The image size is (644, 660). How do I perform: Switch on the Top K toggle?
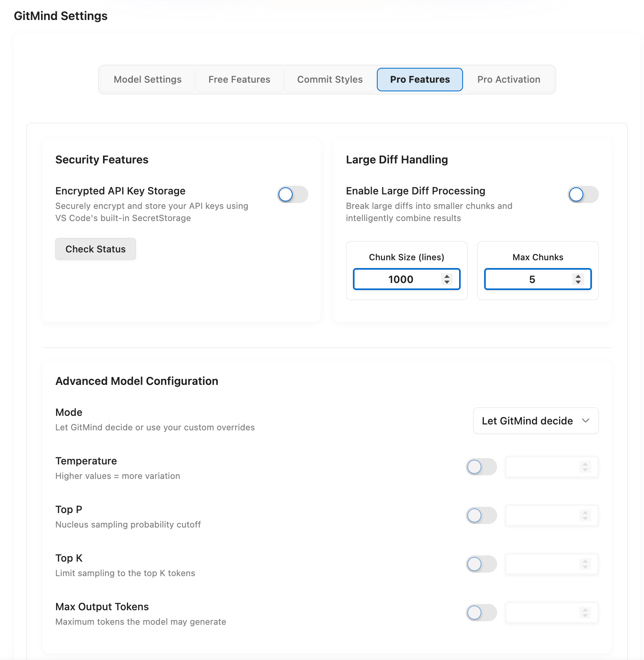pos(481,564)
